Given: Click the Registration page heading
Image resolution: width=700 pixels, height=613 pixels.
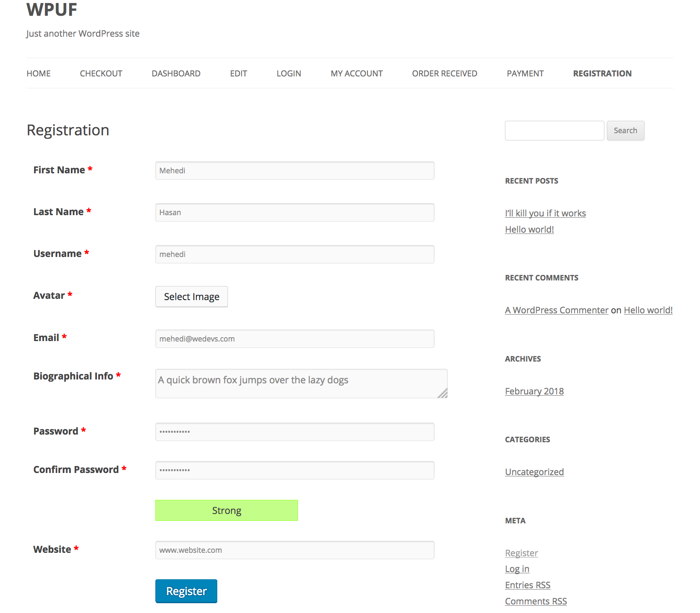Looking at the screenshot, I should click(68, 130).
